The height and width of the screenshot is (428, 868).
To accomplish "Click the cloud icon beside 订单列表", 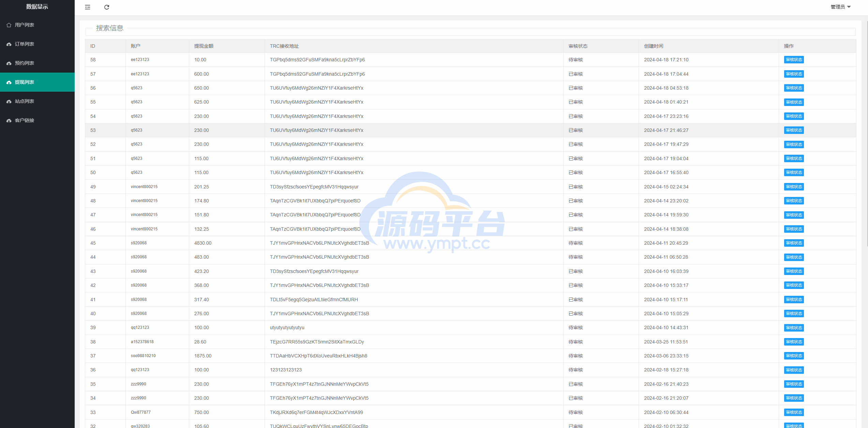I will click(x=9, y=44).
